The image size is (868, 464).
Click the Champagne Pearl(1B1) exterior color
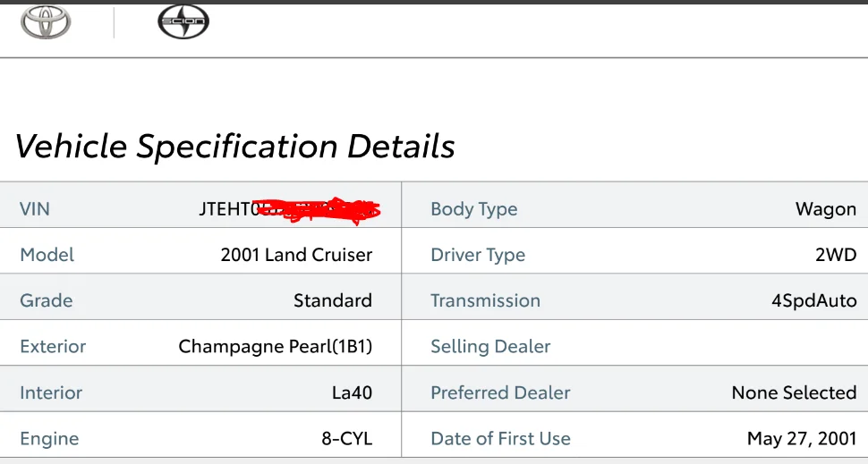point(275,347)
